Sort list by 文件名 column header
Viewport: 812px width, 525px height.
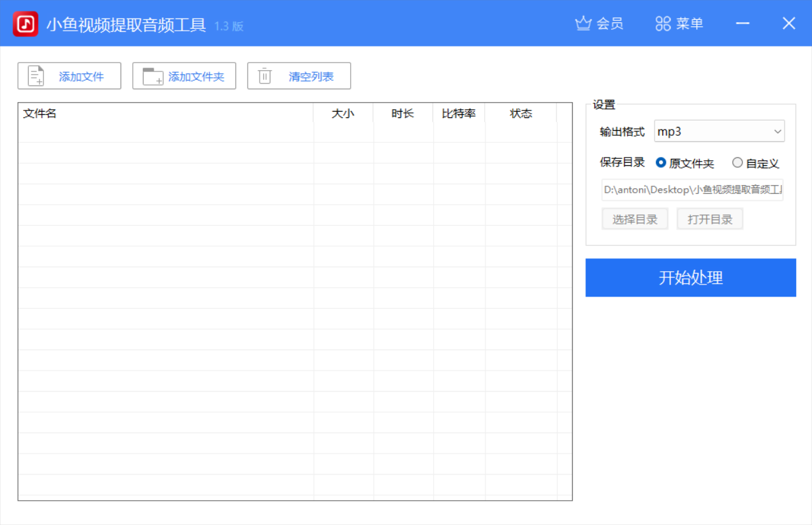coord(40,114)
